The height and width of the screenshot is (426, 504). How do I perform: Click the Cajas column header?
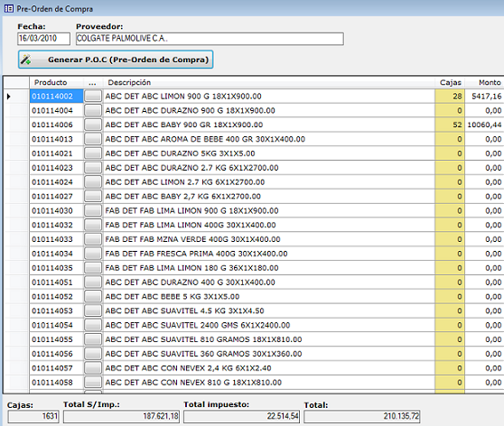450,82
